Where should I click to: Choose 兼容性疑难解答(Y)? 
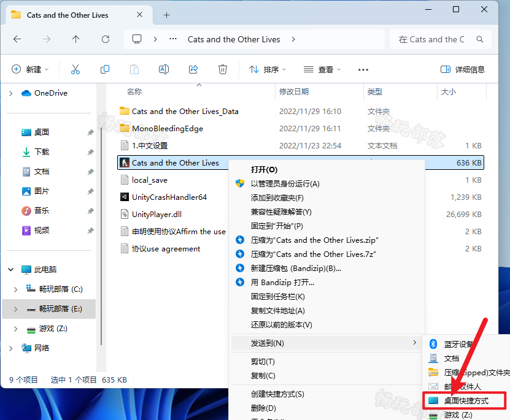click(x=328, y=212)
